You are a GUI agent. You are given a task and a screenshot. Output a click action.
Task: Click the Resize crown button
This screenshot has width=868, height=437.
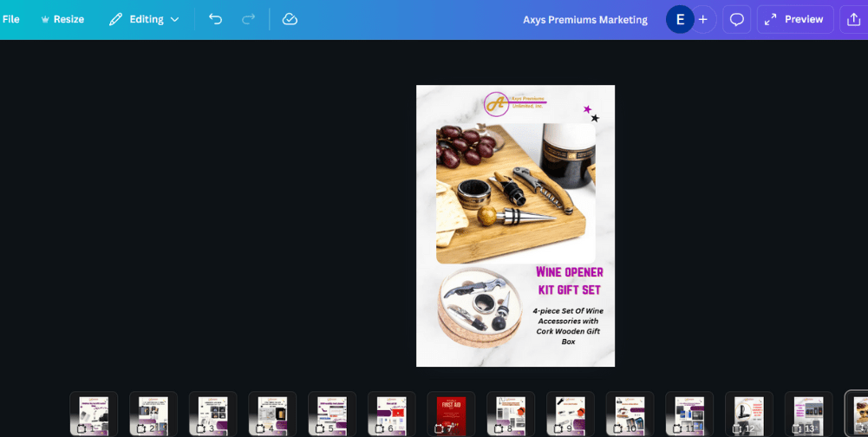coord(62,19)
